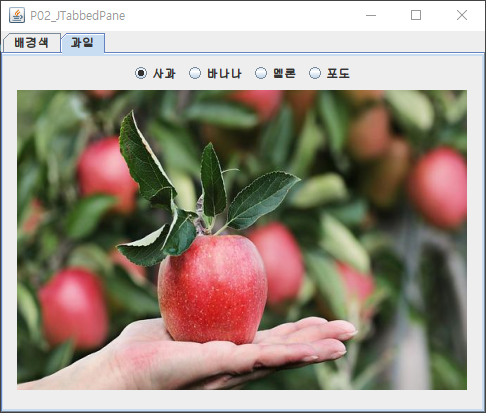The image size is (486, 413).
Task: Click the Java icon in title bar
Action: [x=17, y=15]
